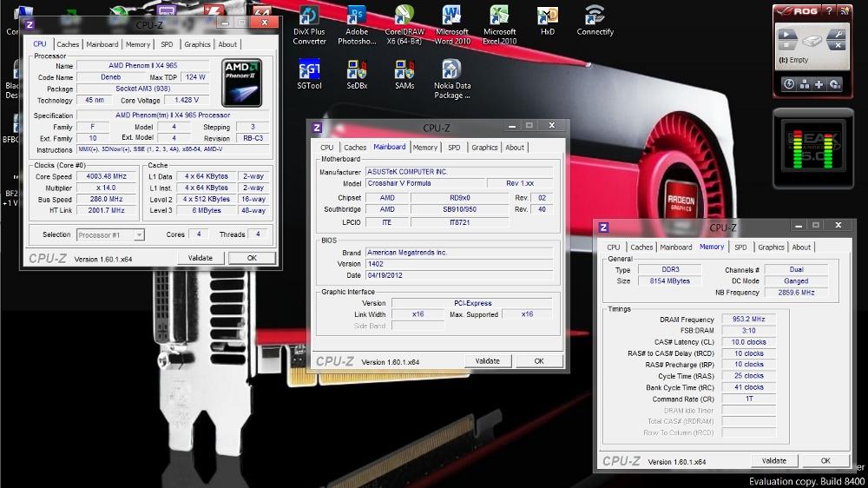Switch to Caches tab in CPU window

click(x=68, y=44)
